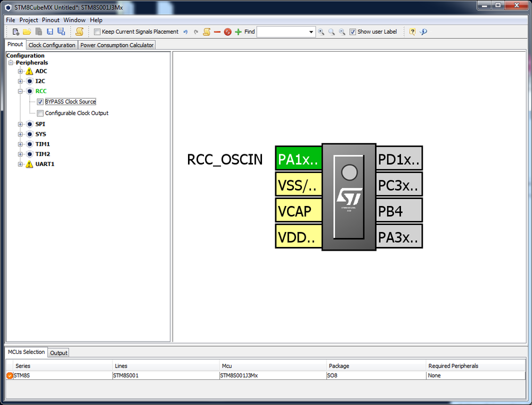532x405 pixels.
Task: Click the red clear pinouts circle icon
Action: (x=228, y=32)
